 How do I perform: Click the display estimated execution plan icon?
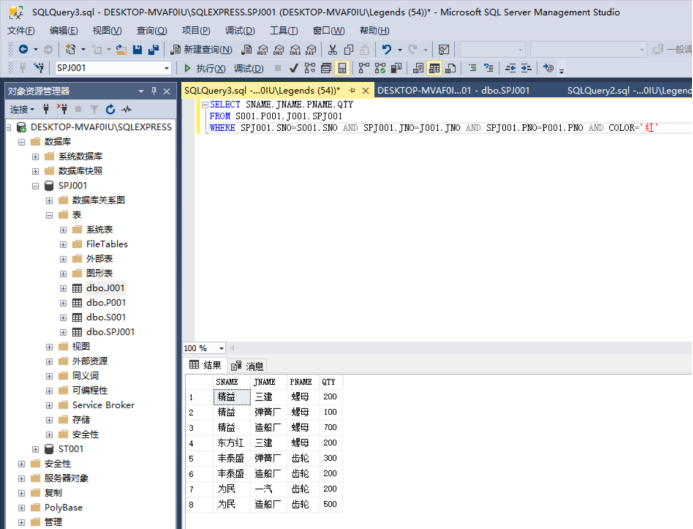pos(310,68)
